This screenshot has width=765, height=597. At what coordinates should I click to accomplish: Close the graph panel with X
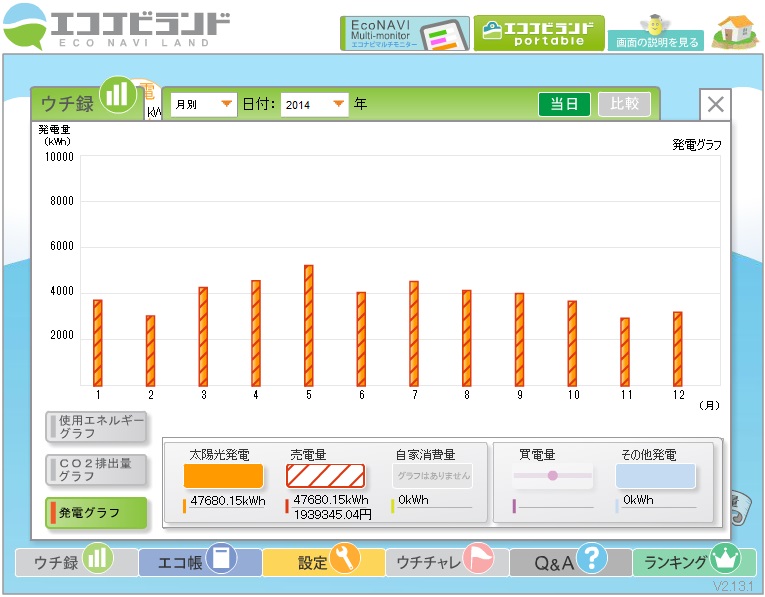tap(715, 104)
